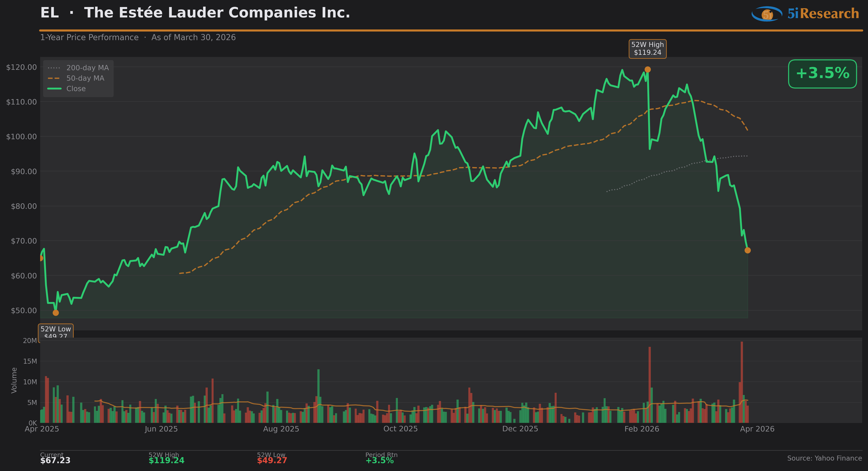Click the $100.00 y-axis label
Viewport: 868px width, 471px height.
(x=21, y=137)
